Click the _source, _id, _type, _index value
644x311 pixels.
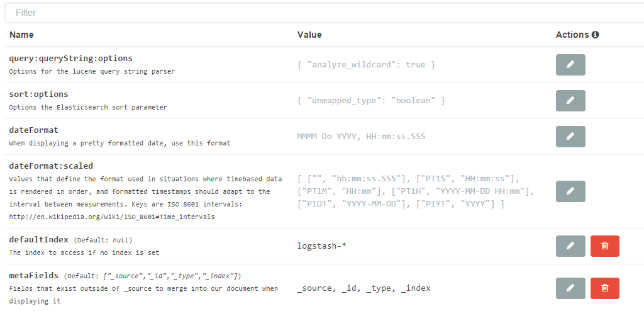[x=364, y=288]
